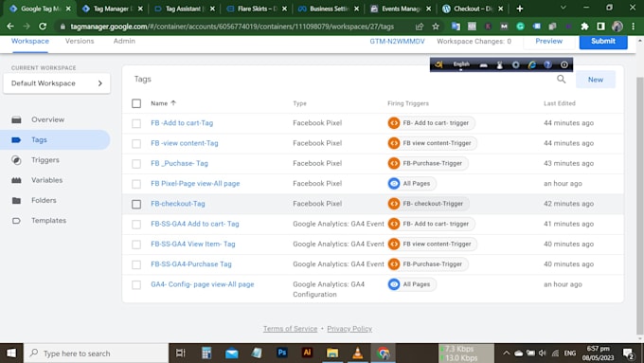Check the FB -Add to cart-Tag checkbox
The height and width of the screenshot is (363, 644).
pos(136,123)
